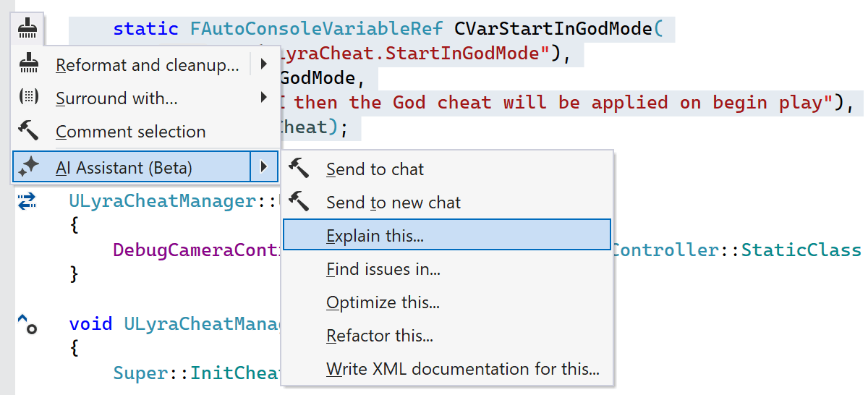Click the hammer icon beside Send to chat

(299, 169)
